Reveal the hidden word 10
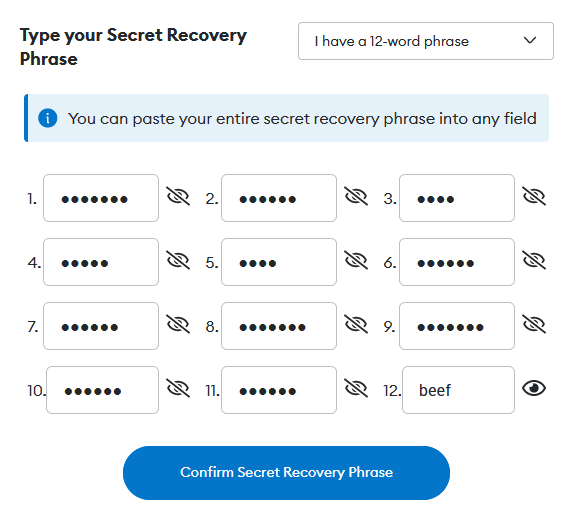 (178, 388)
